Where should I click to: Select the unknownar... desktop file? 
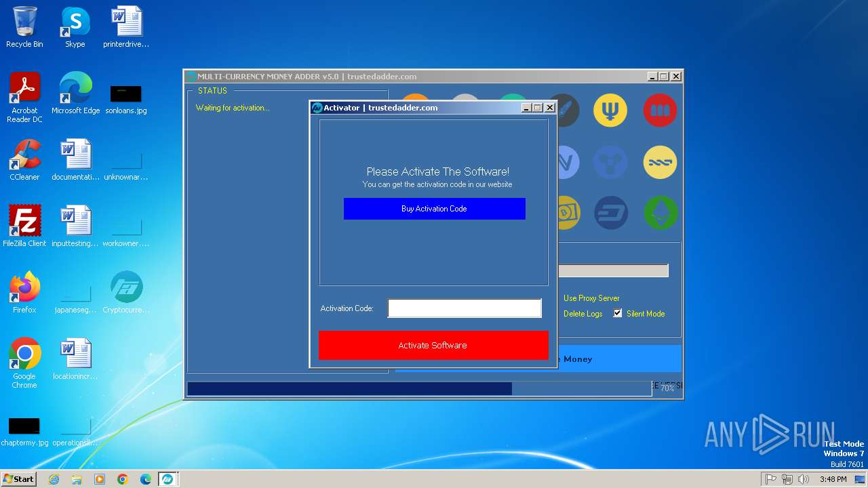[x=126, y=166]
